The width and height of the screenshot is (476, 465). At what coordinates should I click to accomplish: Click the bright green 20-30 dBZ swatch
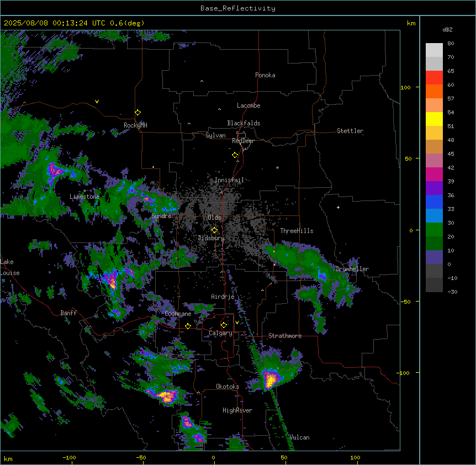434,230
